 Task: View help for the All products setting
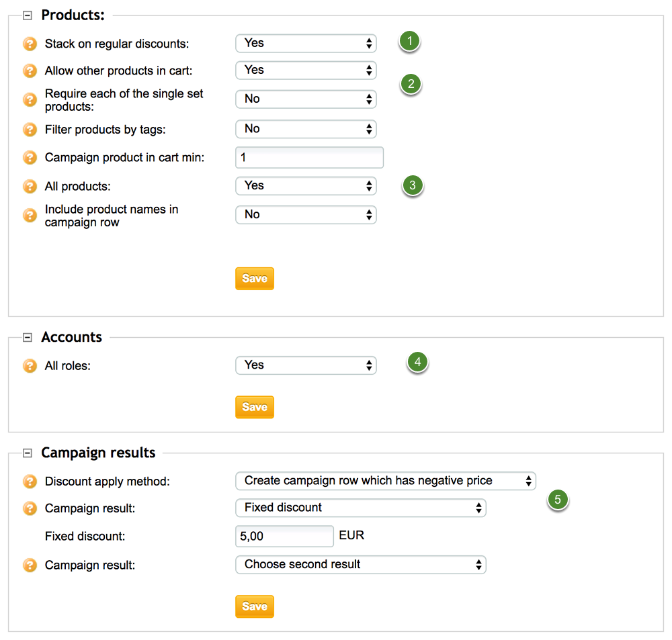pos(30,186)
